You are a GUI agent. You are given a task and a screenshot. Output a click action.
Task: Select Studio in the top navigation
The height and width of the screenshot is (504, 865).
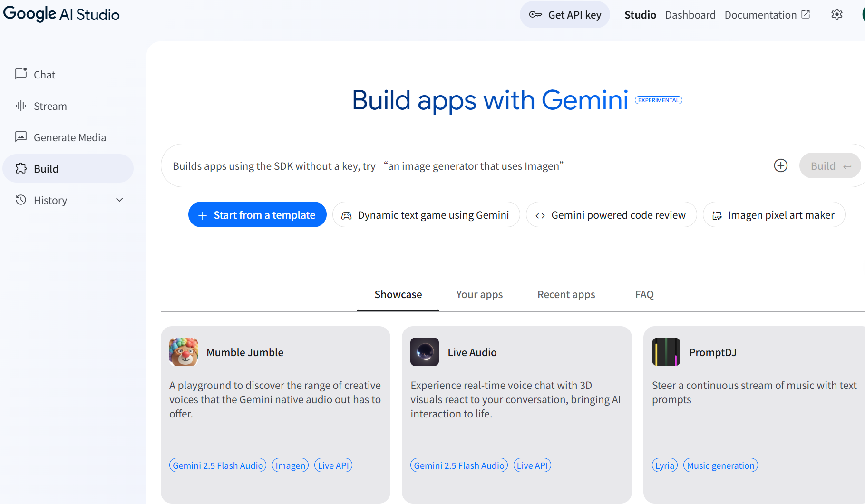pyautogui.click(x=640, y=15)
